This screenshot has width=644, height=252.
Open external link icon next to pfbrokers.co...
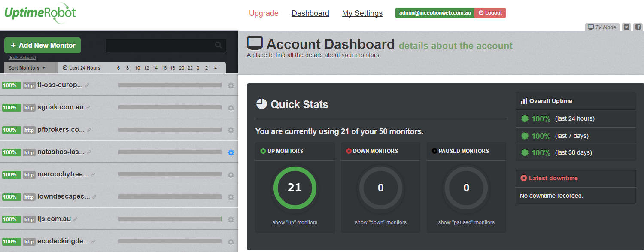(x=89, y=130)
